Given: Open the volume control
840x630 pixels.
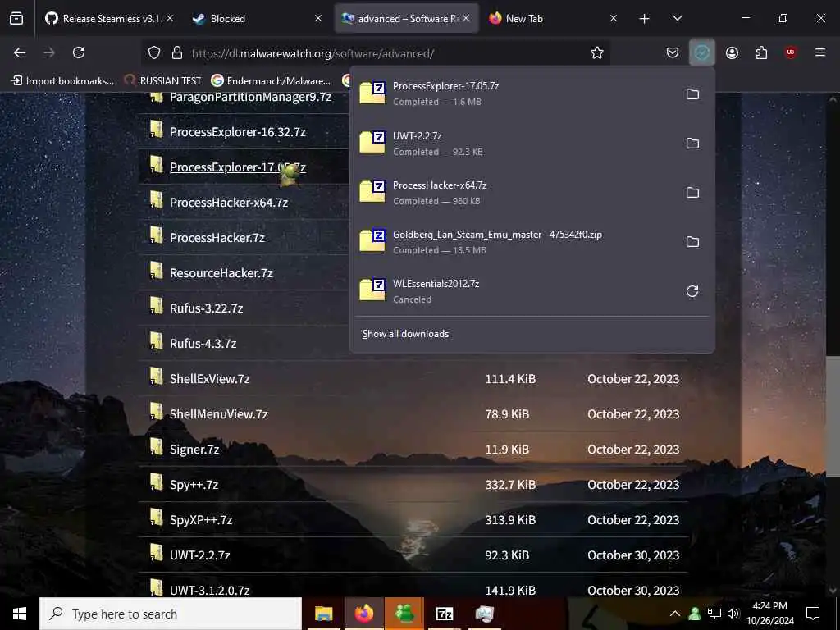Looking at the screenshot, I should pos(733,614).
